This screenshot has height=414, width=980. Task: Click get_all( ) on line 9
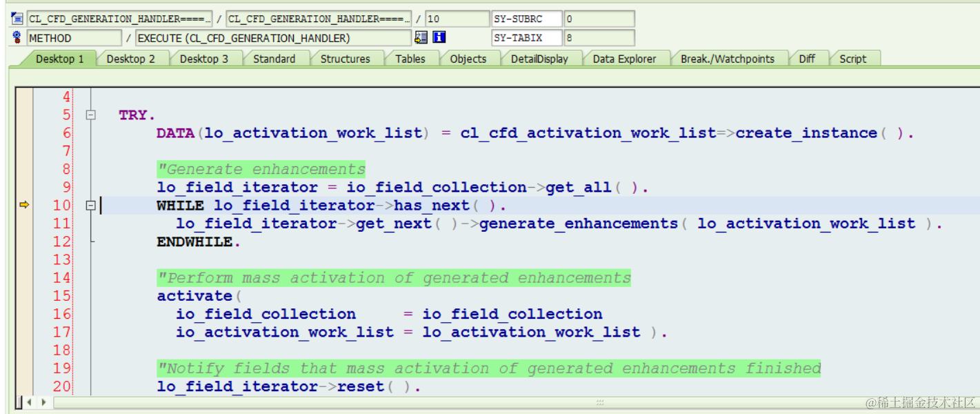click(594, 187)
